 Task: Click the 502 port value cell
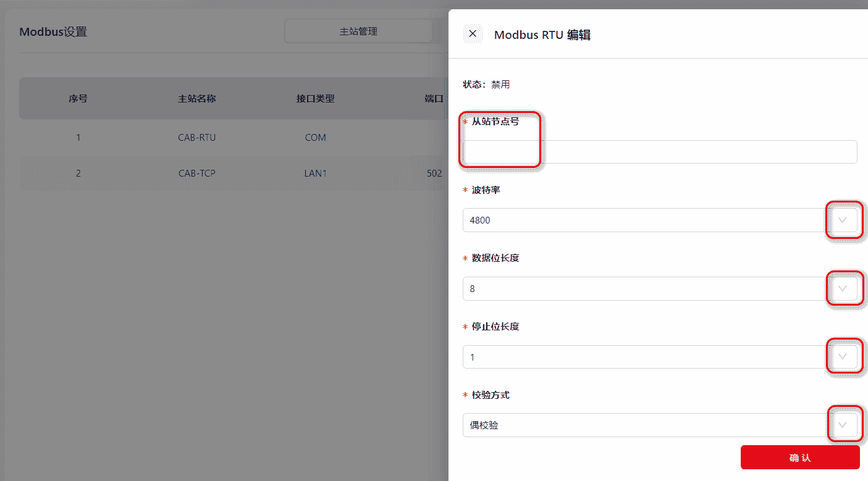[x=434, y=174]
